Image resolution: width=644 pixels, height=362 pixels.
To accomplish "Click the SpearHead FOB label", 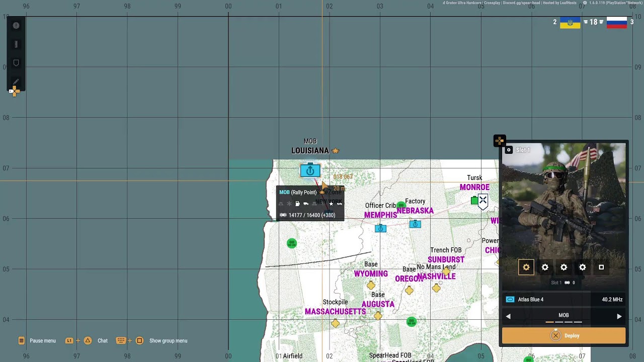I will click(x=390, y=355).
